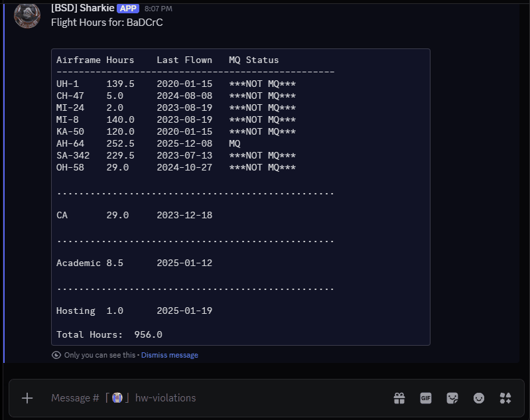Click the Total Hours 956.0 line
This screenshot has height=420, width=530.
point(109,334)
